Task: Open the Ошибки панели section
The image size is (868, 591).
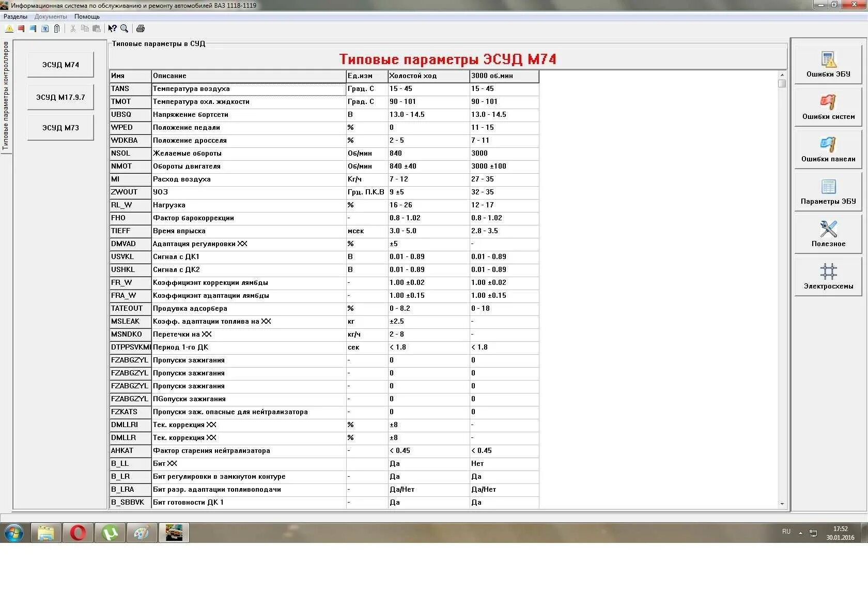Action: coord(828,149)
